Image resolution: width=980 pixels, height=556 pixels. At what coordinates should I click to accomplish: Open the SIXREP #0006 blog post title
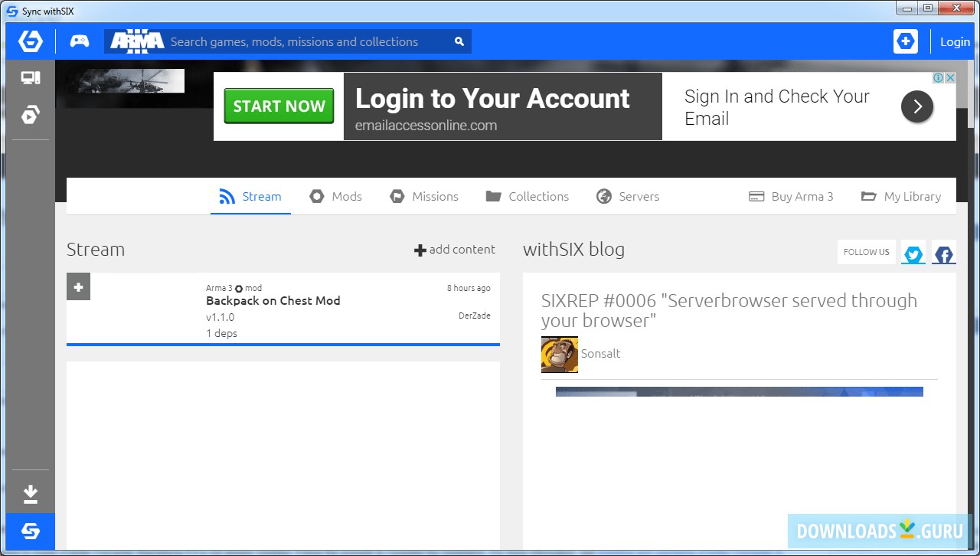click(729, 310)
